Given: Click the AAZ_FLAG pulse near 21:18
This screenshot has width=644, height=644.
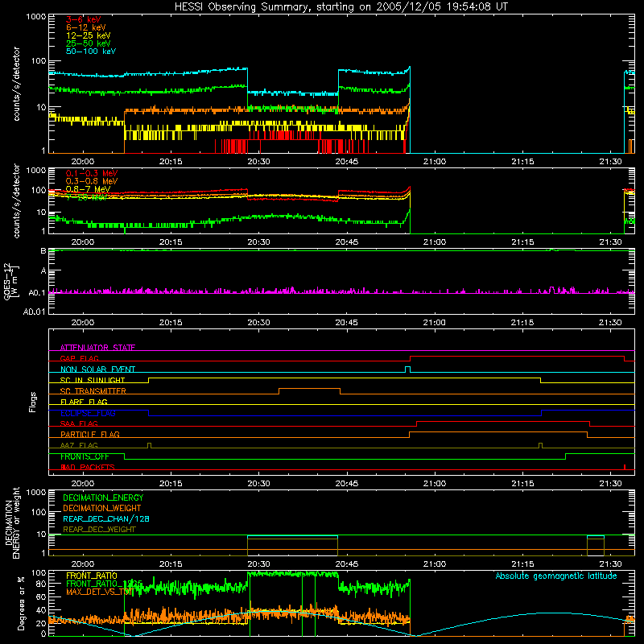Looking at the screenshot, I should (x=540, y=446).
